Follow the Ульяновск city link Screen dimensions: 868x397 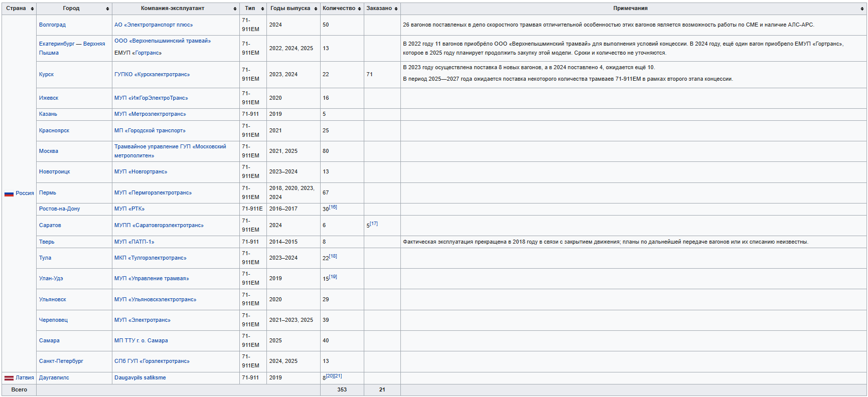[53, 299]
